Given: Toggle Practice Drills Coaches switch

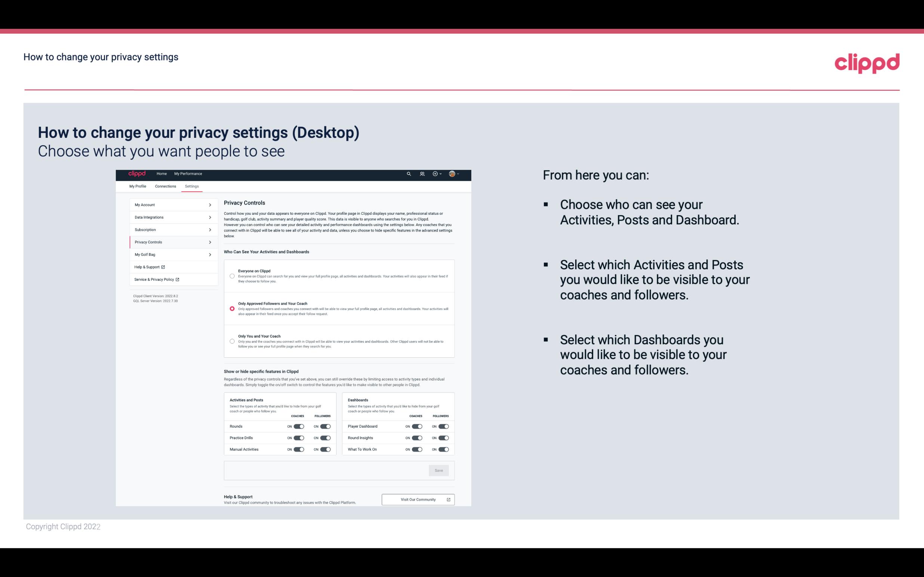Looking at the screenshot, I should (298, 437).
